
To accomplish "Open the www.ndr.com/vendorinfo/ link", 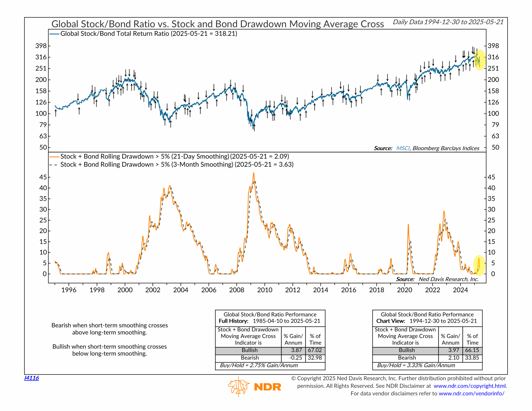I will (471, 394).
